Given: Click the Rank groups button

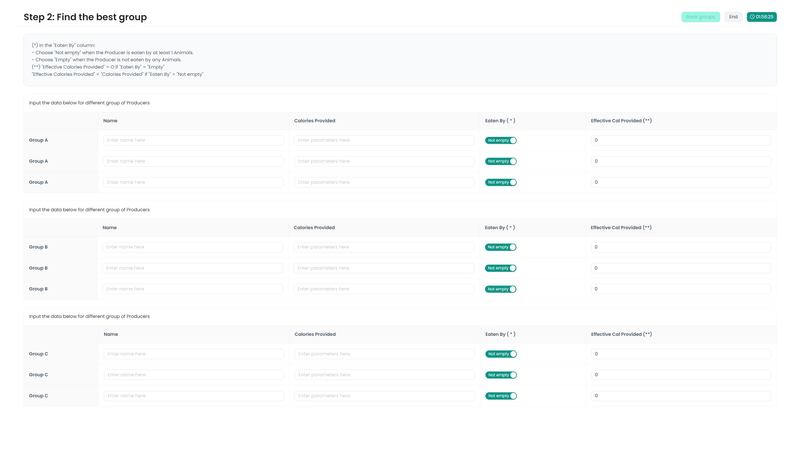Looking at the screenshot, I should pyautogui.click(x=701, y=17).
